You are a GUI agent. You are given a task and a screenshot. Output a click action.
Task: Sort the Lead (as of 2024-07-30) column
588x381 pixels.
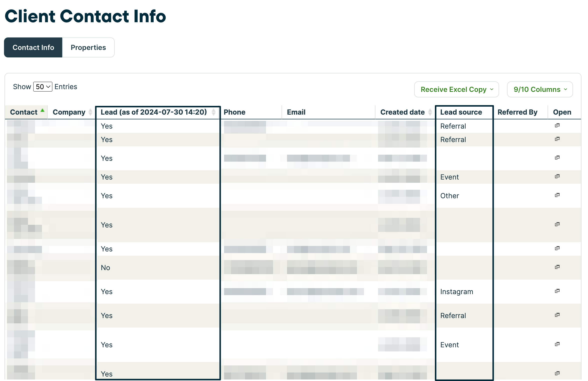(x=214, y=112)
